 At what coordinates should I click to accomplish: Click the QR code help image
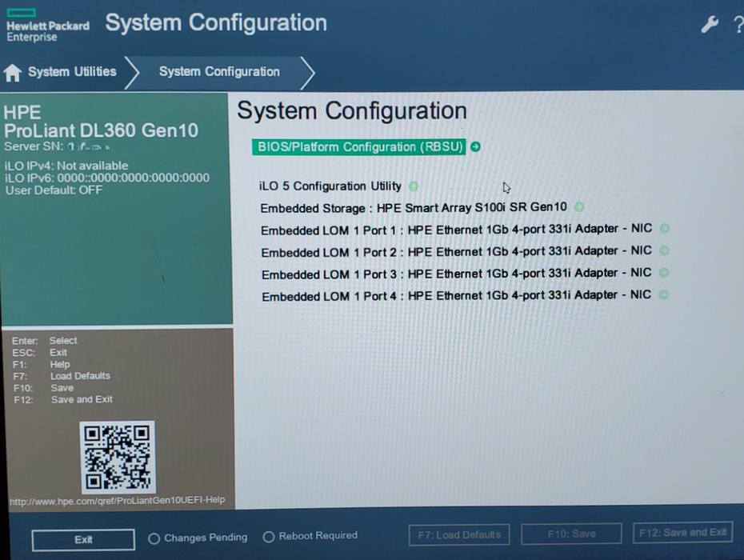117,457
